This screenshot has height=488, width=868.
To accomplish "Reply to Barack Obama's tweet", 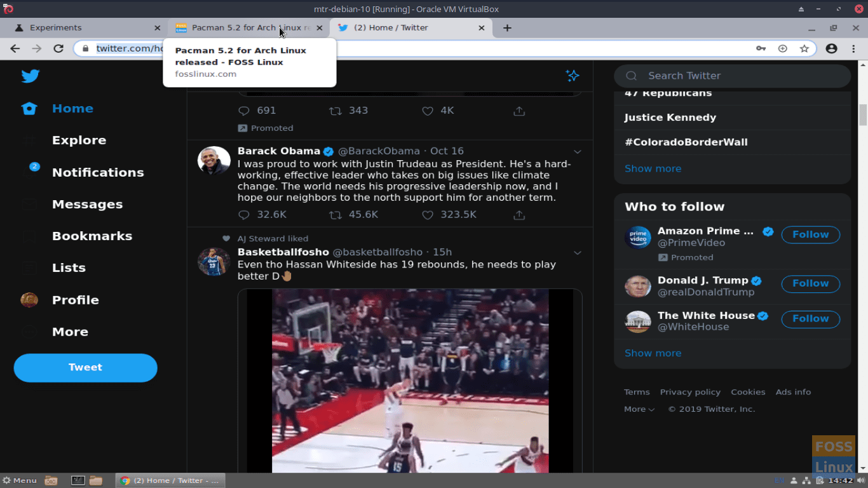I will click(x=244, y=215).
